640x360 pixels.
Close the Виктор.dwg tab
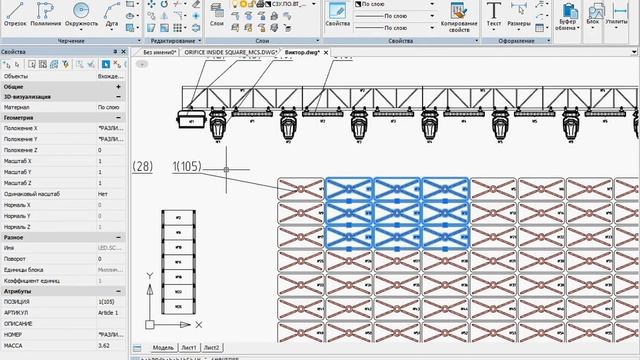pyautogui.click(x=326, y=52)
